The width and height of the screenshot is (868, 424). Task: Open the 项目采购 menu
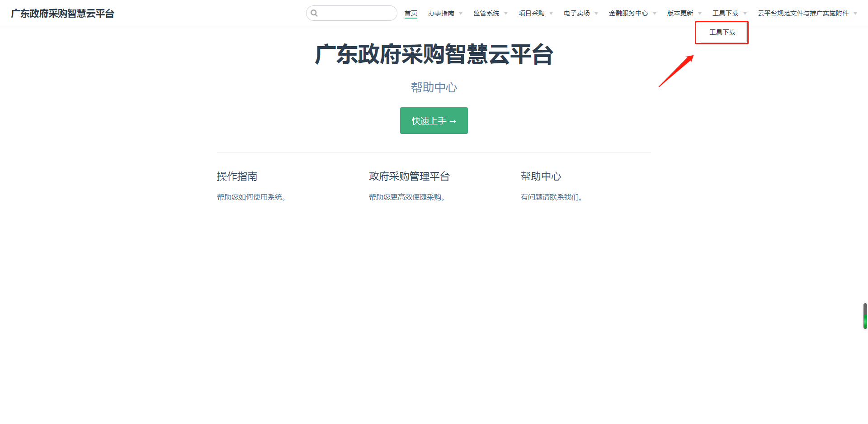[x=532, y=13]
